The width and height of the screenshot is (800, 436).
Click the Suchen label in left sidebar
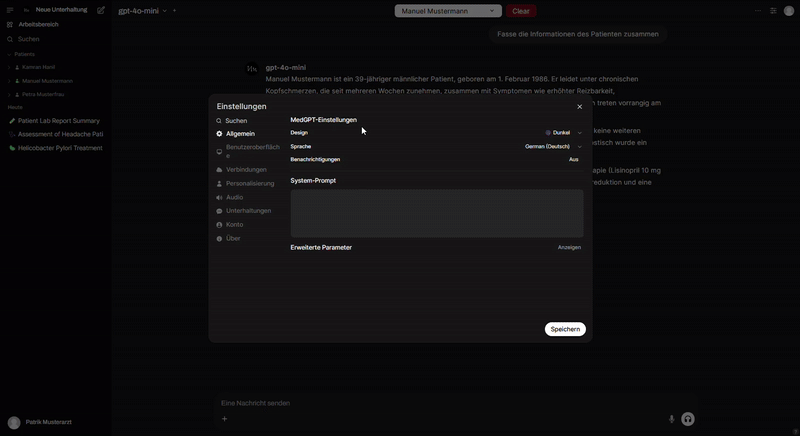click(29, 39)
